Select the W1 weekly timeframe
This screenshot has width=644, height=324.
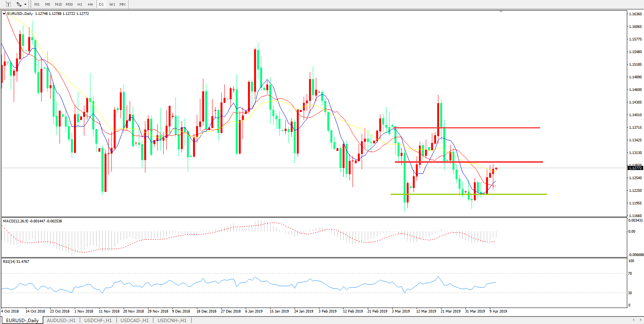112,5
